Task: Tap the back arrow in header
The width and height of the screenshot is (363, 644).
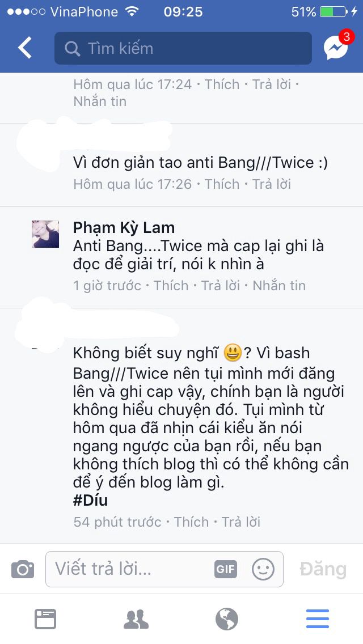Action: coord(24,48)
